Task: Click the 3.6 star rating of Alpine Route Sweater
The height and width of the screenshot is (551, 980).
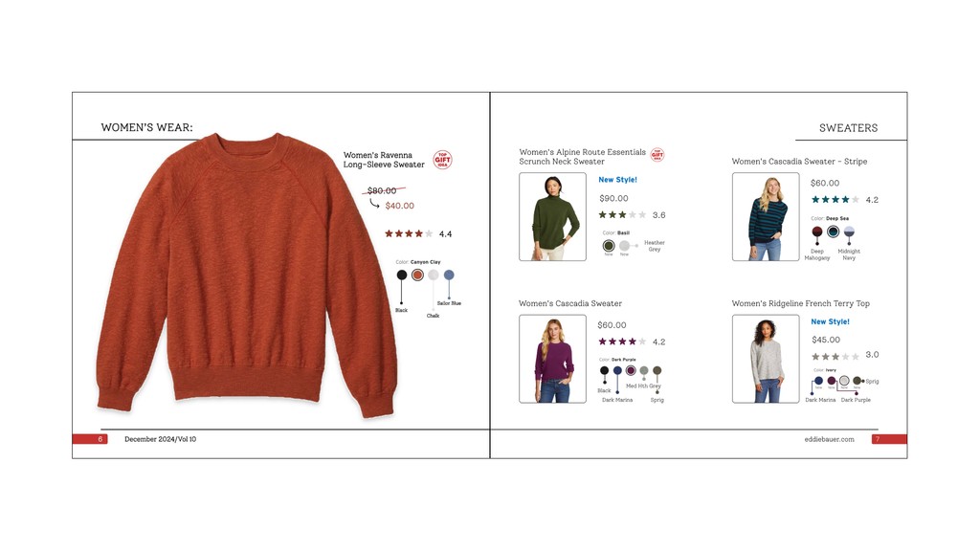Action: (x=622, y=215)
